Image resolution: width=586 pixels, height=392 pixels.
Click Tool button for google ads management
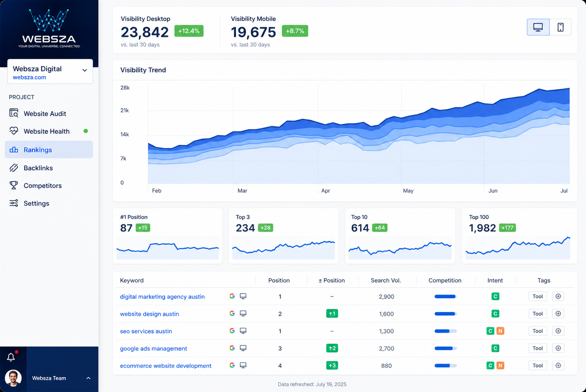click(x=537, y=348)
